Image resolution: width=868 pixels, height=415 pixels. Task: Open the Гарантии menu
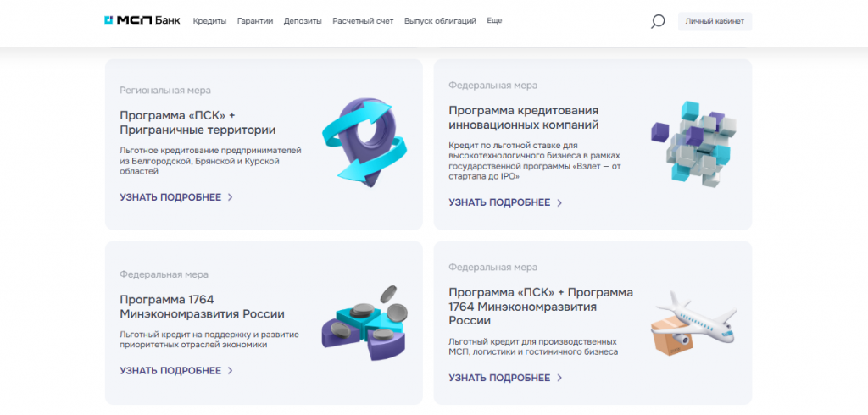click(255, 21)
